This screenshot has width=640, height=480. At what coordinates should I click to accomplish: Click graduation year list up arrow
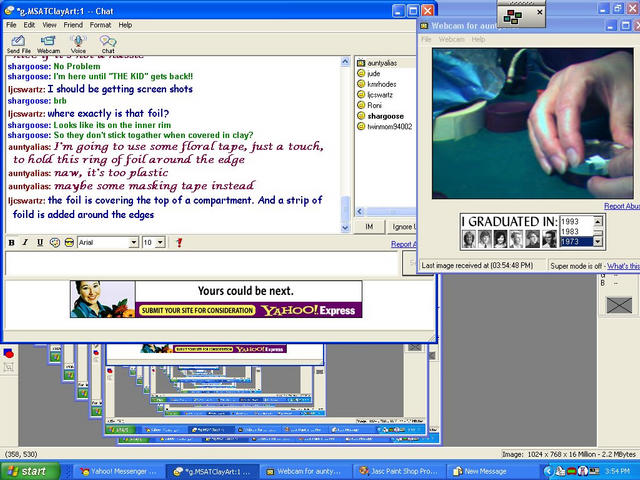point(598,221)
